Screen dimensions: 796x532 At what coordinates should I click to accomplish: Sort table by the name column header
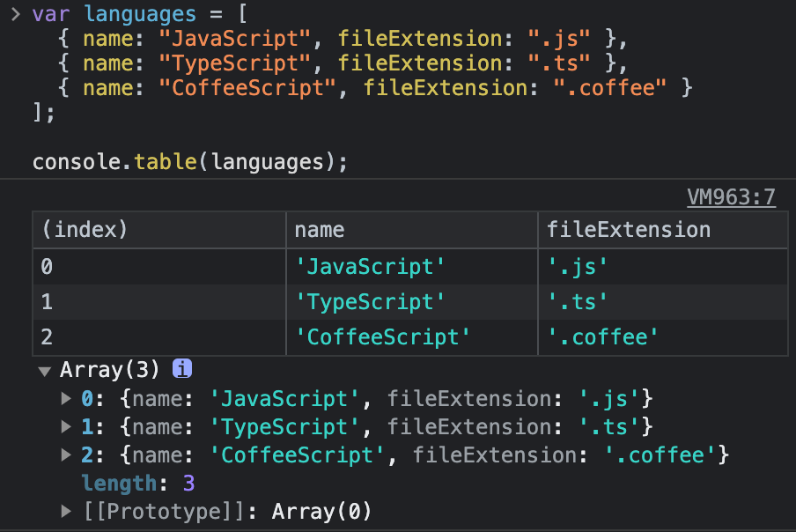click(412, 230)
